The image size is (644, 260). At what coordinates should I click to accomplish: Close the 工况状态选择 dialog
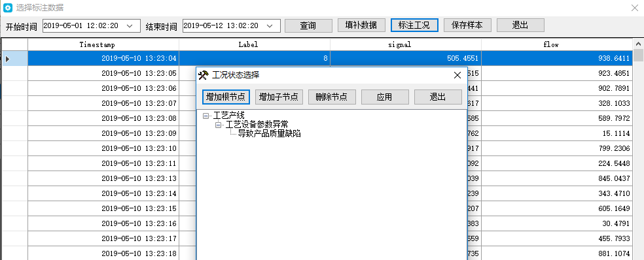(457, 75)
